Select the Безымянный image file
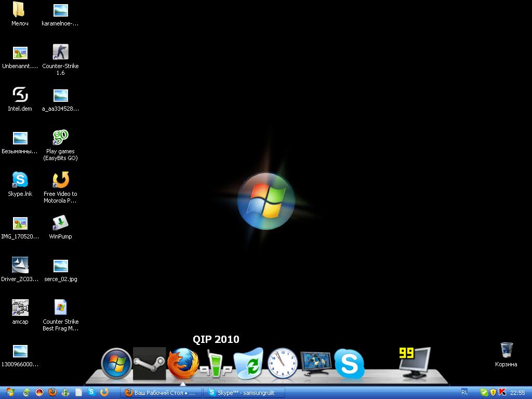532x399 pixels. [x=20, y=142]
